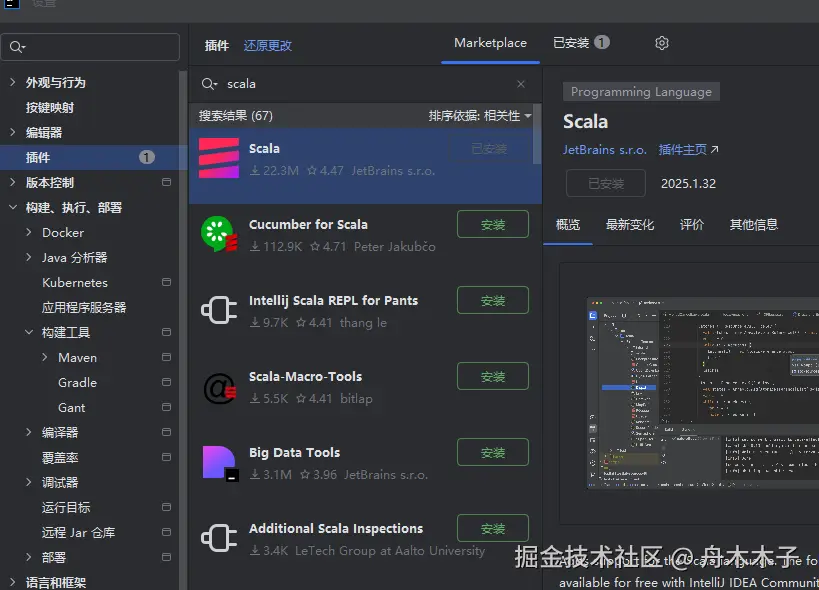Click the Scala-Macro-Tools plugin icon
Image resolution: width=819 pixels, height=590 pixels.
pyautogui.click(x=220, y=388)
